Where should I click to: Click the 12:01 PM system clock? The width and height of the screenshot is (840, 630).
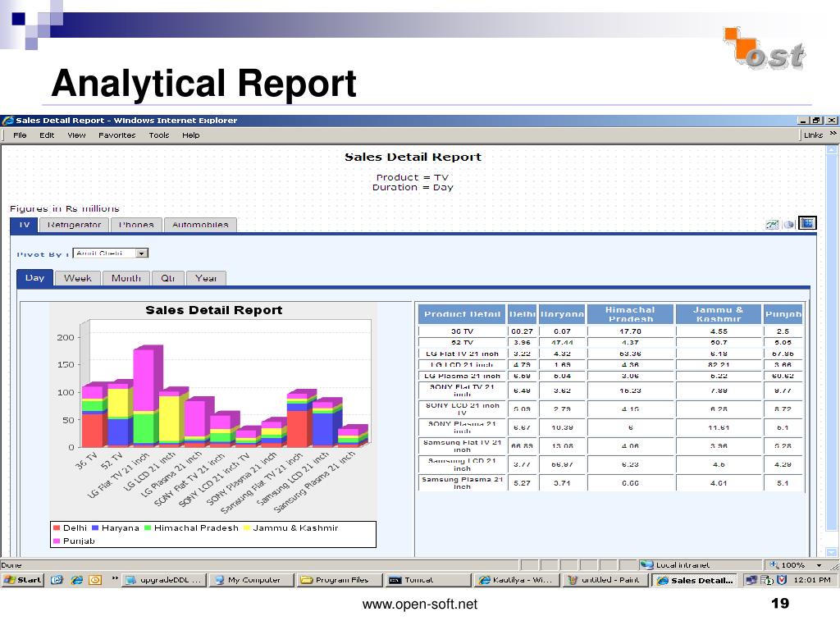[811, 580]
